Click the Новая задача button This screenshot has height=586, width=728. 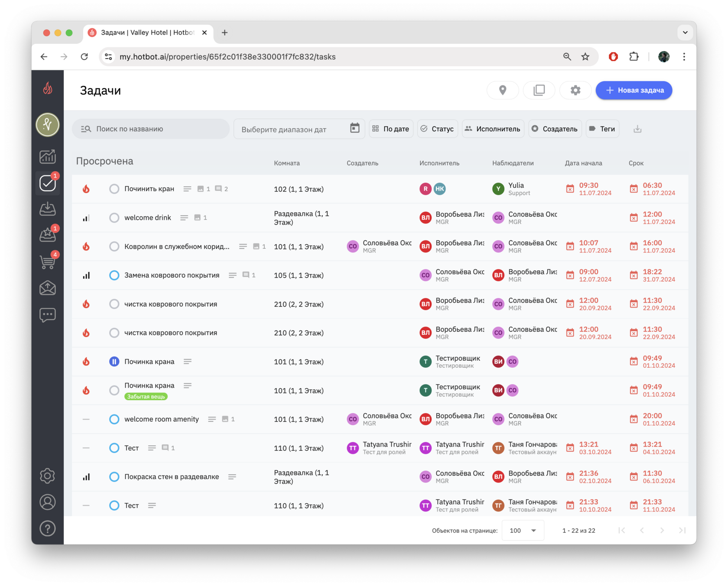click(x=634, y=90)
